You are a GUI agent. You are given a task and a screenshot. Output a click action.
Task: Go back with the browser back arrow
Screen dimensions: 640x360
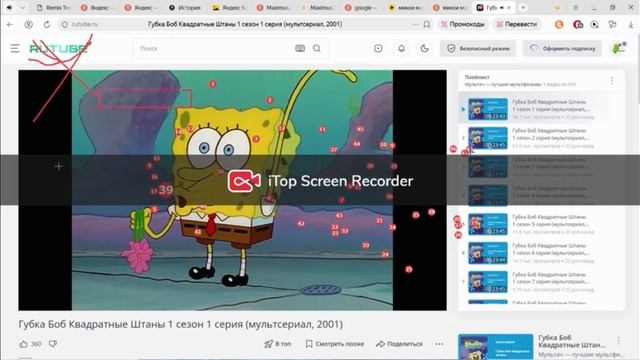coord(10,24)
